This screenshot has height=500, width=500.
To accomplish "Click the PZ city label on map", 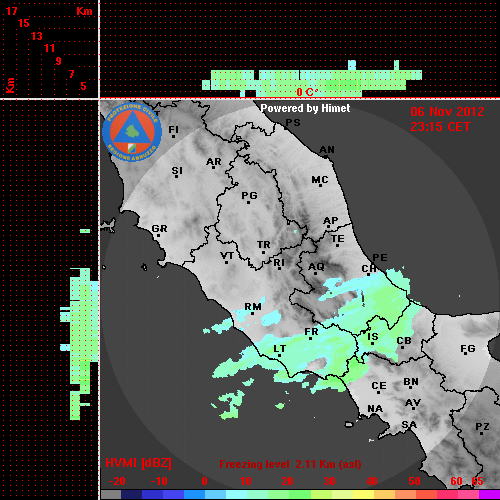I will point(482,427).
